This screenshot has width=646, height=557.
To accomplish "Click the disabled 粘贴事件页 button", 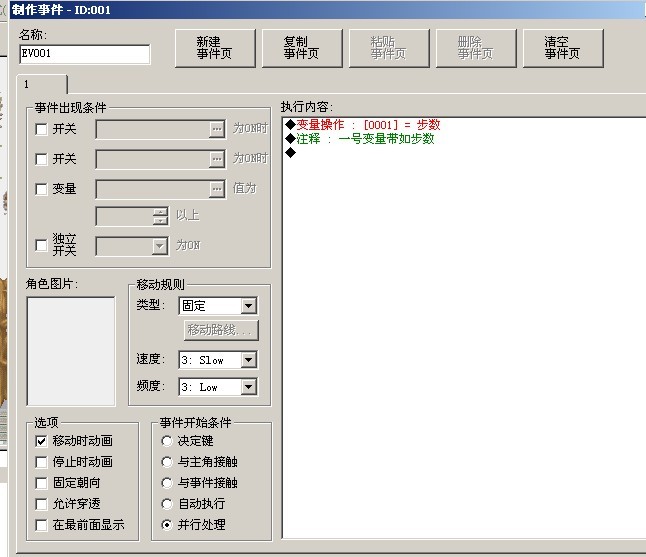I will (389, 48).
